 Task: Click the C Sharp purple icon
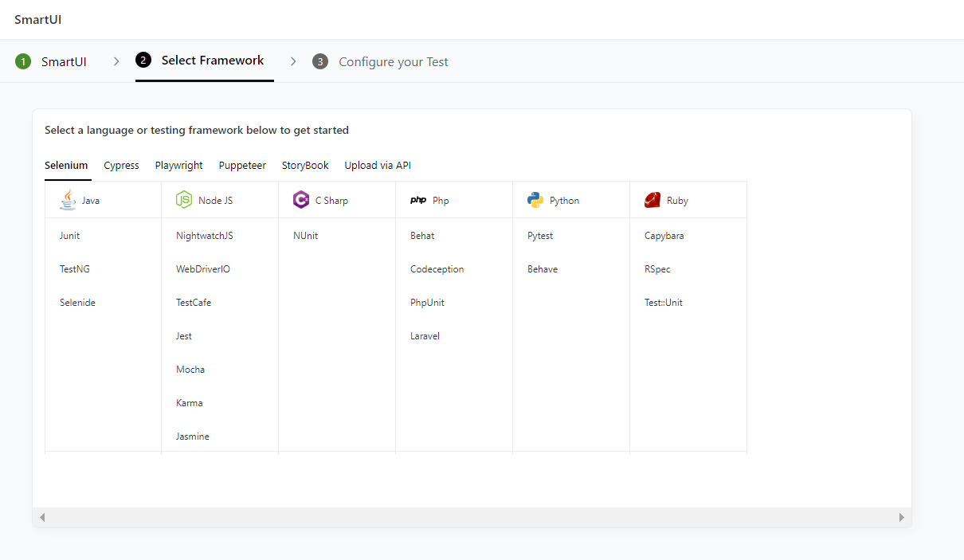pos(301,200)
